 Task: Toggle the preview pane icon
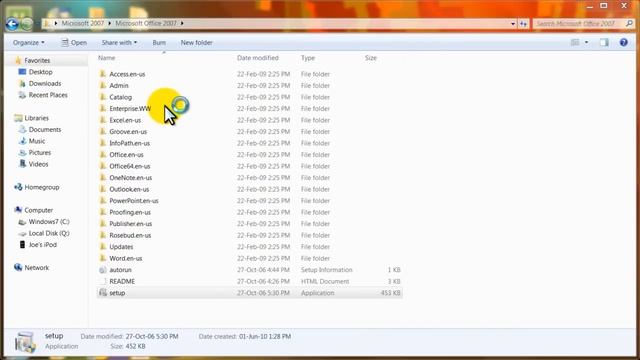click(x=604, y=42)
